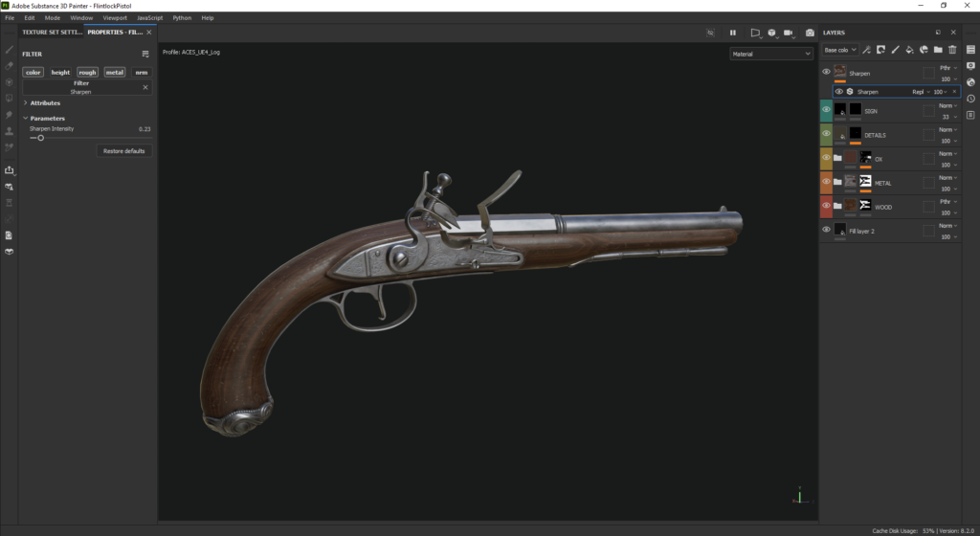Toggle the height channel for the filter
This screenshot has height=536, width=980.
point(60,73)
